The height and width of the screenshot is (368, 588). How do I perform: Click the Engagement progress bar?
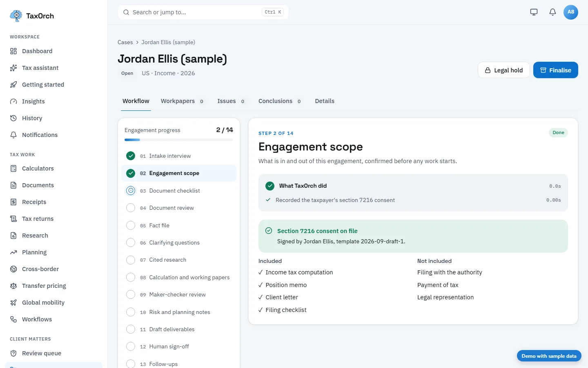(179, 140)
